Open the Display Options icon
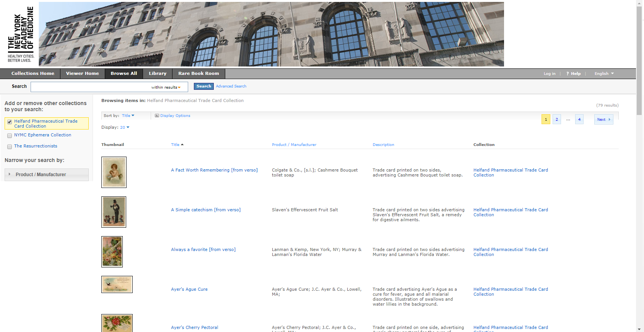This screenshot has height=332, width=644. pyautogui.click(x=157, y=116)
